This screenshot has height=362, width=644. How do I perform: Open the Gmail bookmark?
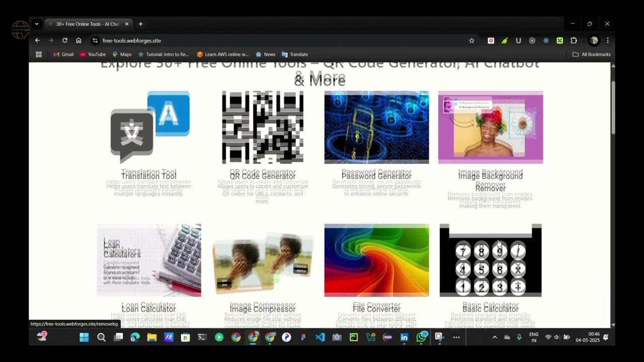pyautogui.click(x=63, y=54)
